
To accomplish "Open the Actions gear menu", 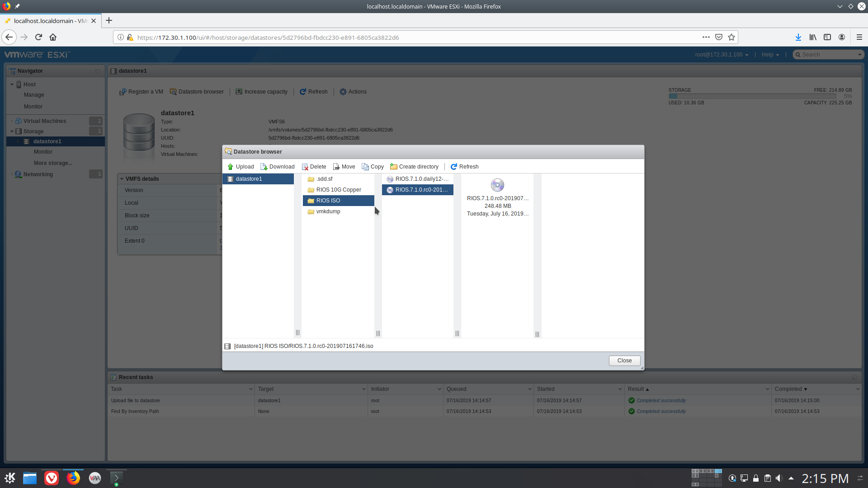I will pos(353,92).
